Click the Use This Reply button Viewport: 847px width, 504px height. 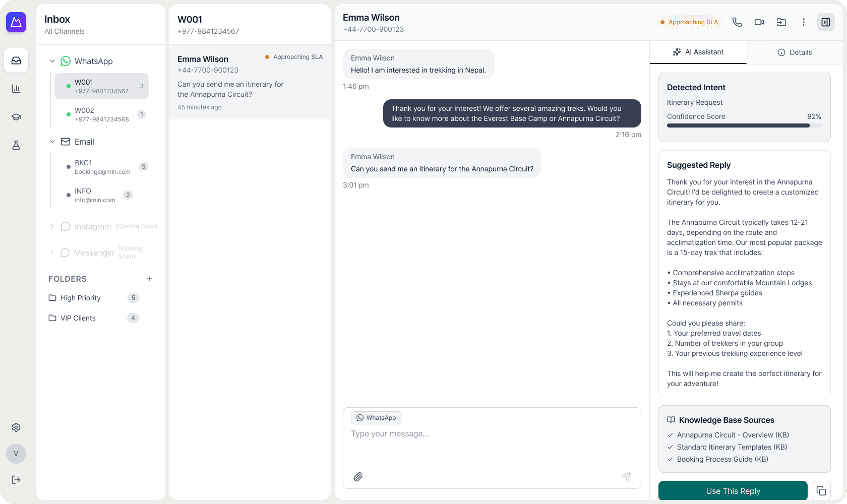pos(733,491)
